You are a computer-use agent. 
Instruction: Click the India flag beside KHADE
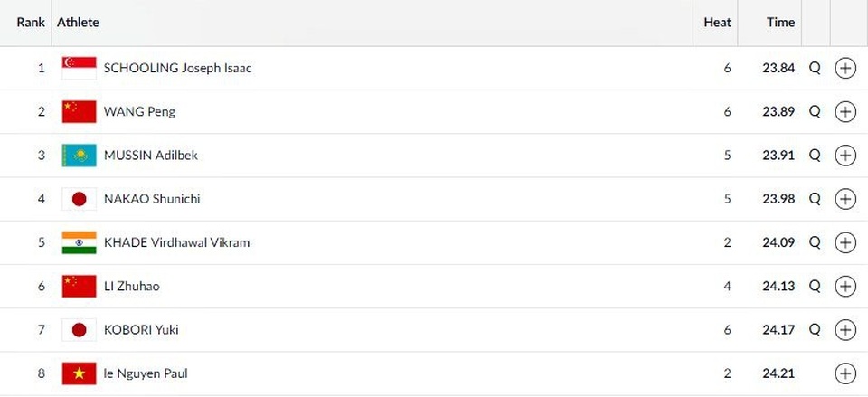coord(79,242)
